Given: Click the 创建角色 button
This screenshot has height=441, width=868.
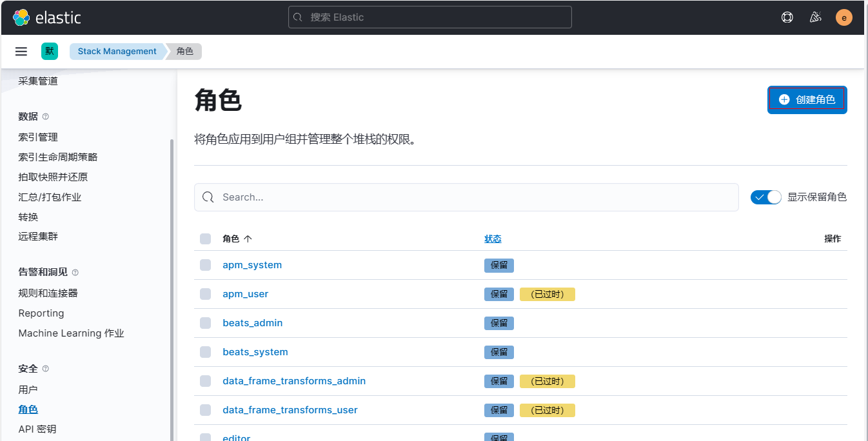Looking at the screenshot, I should (x=807, y=100).
